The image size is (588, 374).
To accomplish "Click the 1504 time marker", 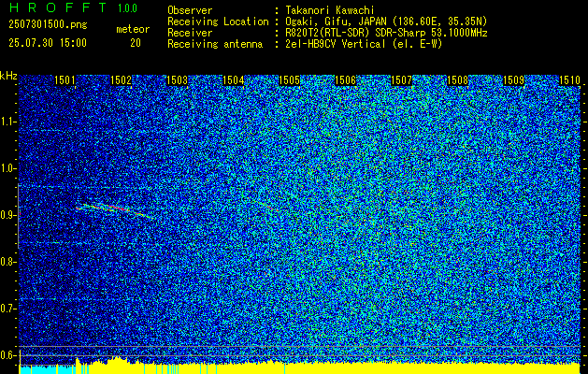I will point(234,80).
